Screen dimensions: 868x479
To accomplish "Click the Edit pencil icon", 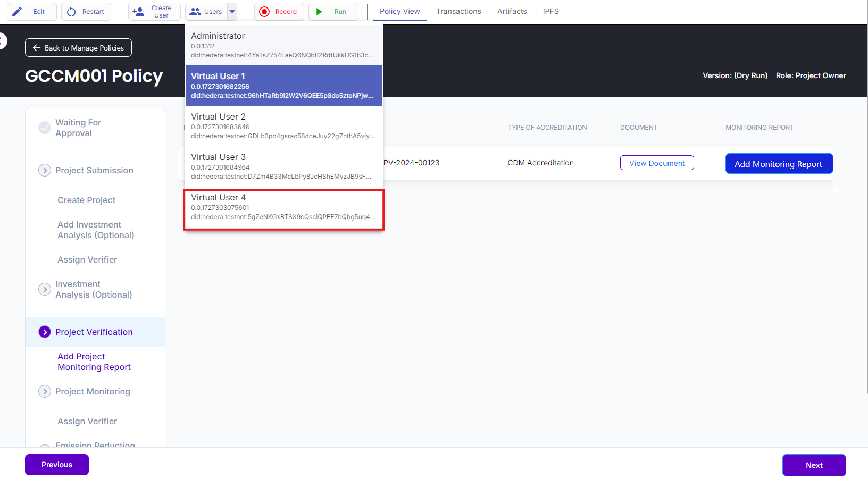I will coord(18,12).
